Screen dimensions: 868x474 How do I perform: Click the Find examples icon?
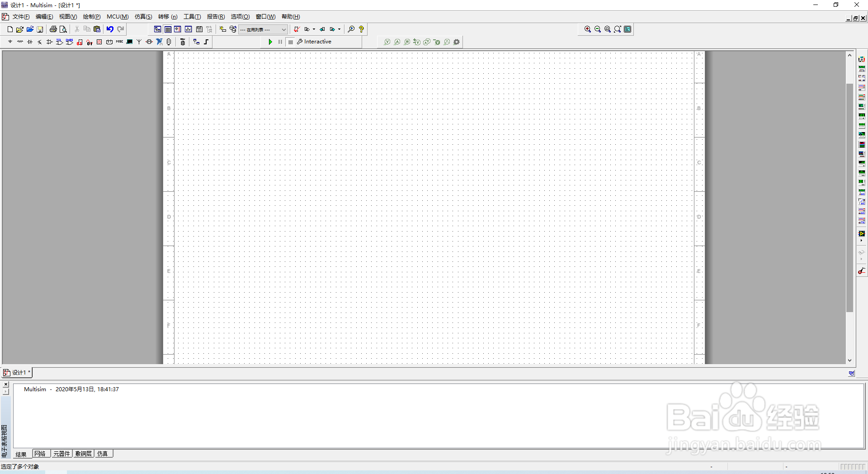click(x=351, y=29)
